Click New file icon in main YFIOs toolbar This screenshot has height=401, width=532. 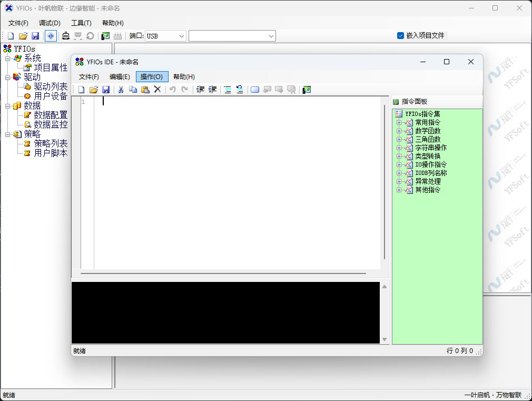pos(11,36)
